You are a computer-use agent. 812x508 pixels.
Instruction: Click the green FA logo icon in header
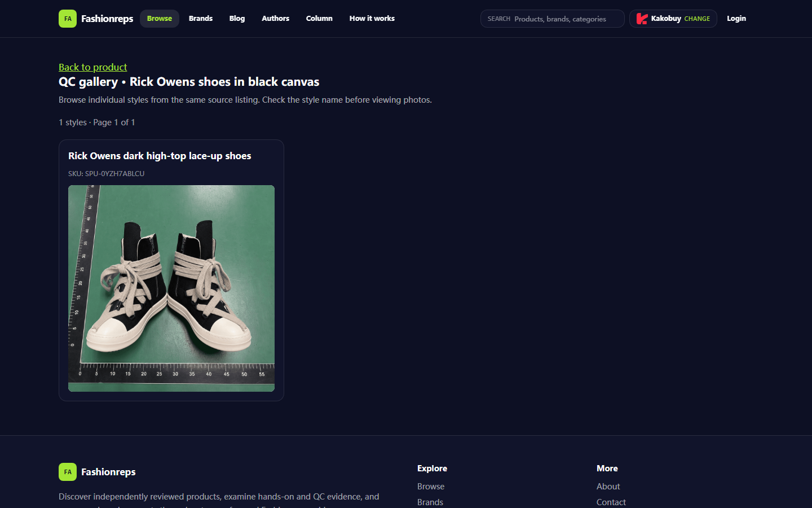[x=68, y=19]
